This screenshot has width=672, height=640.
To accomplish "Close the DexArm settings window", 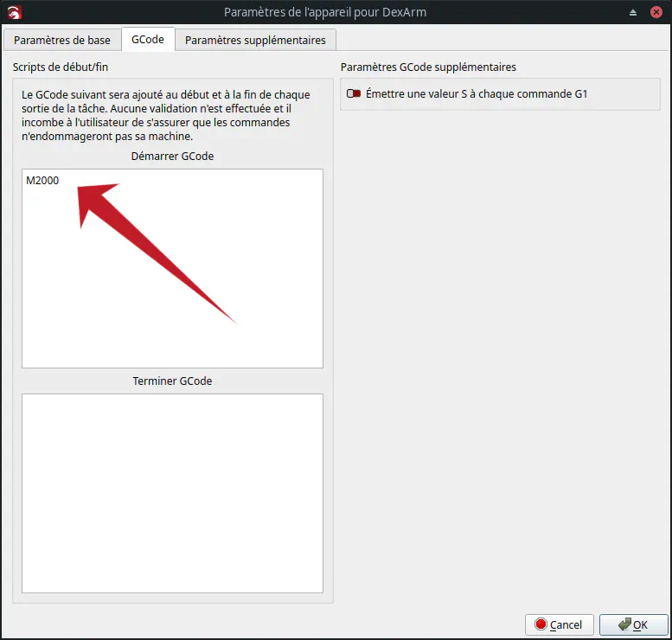I will click(656, 12).
